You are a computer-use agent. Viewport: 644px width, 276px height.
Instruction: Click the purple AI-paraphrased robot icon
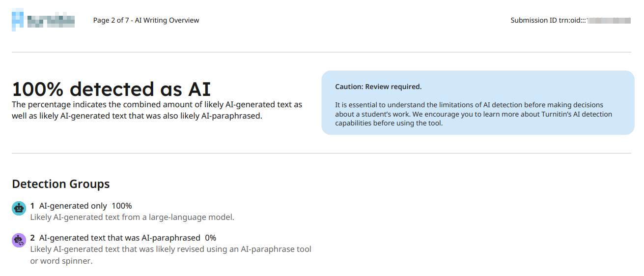(19, 240)
